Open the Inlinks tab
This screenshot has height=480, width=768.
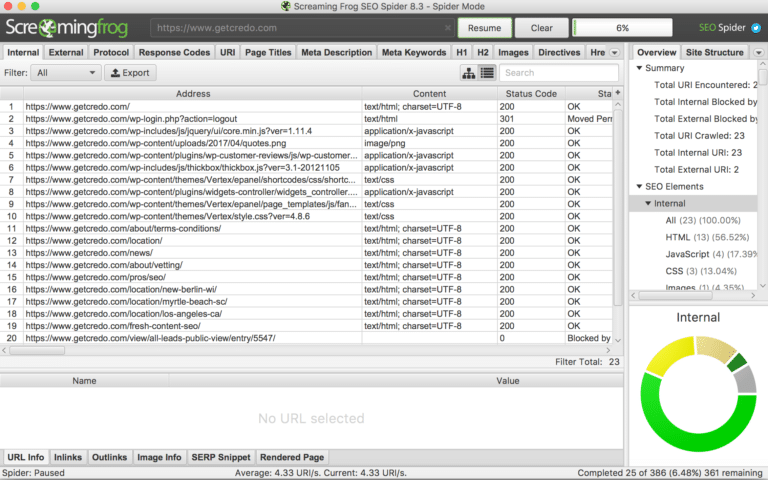[68, 457]
